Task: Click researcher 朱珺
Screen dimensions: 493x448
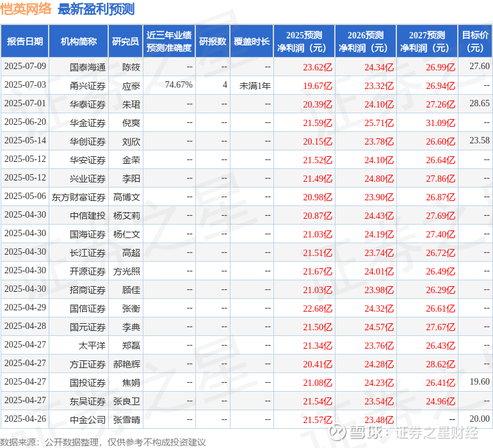Action: 131,104
